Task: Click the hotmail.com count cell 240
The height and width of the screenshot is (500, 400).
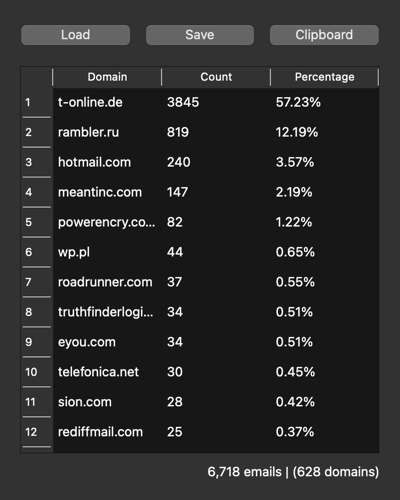Action: coord(216,162)
